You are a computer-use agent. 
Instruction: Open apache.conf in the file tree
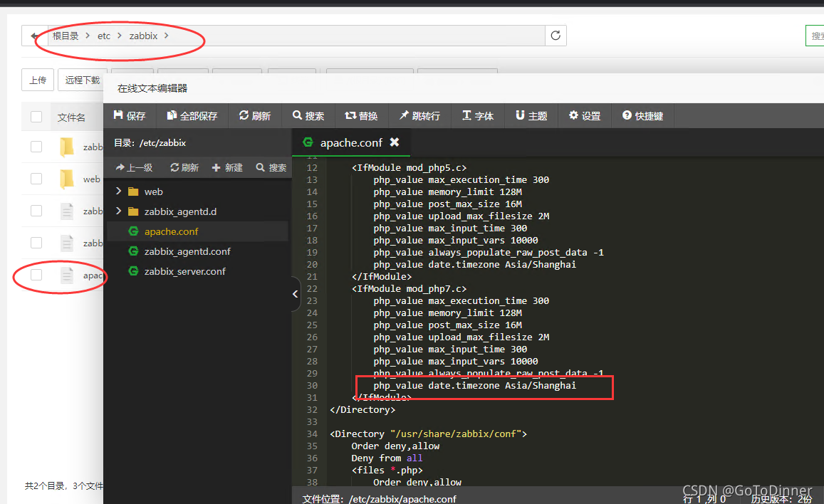(197, 231)
